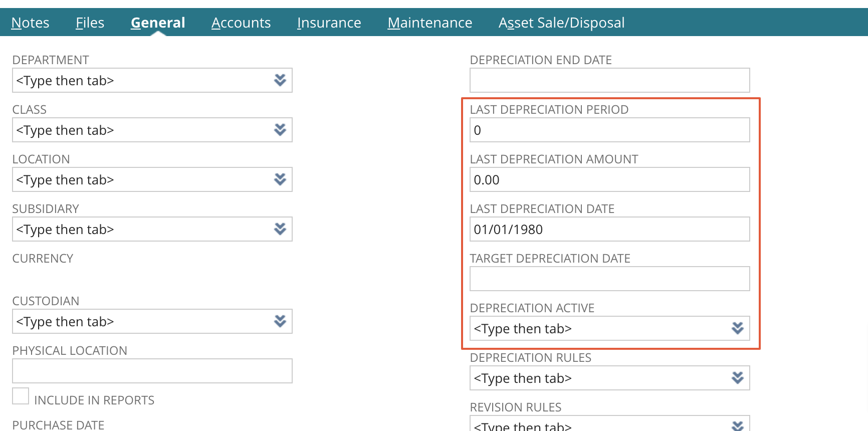
Task: Go to the Accounts tab
Action: pos(241,23)
